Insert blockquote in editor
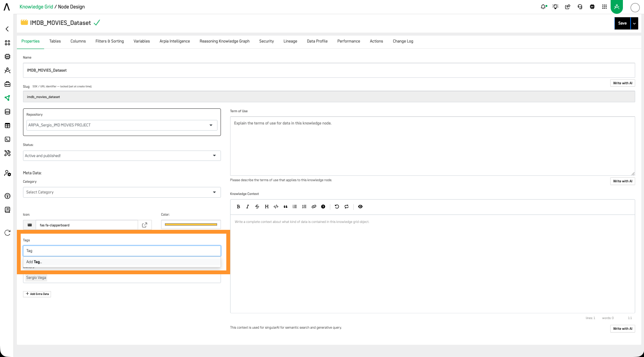This screenshot has width=644, height=357. 285,206
